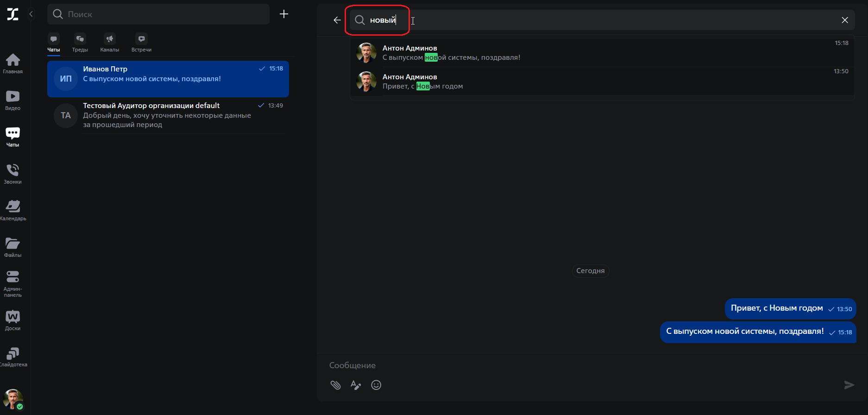Collapse the left sidebar with the chevron
This screenshot has height=415, width=868.
31,14
